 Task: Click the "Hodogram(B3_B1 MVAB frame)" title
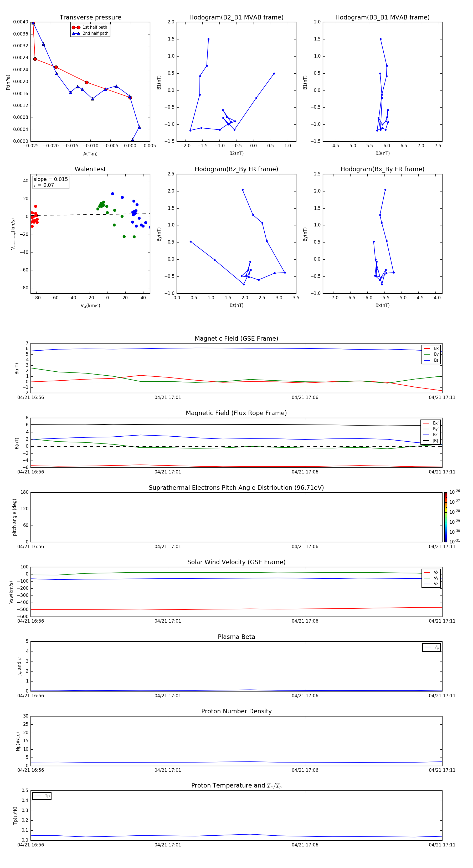point(382,18)
